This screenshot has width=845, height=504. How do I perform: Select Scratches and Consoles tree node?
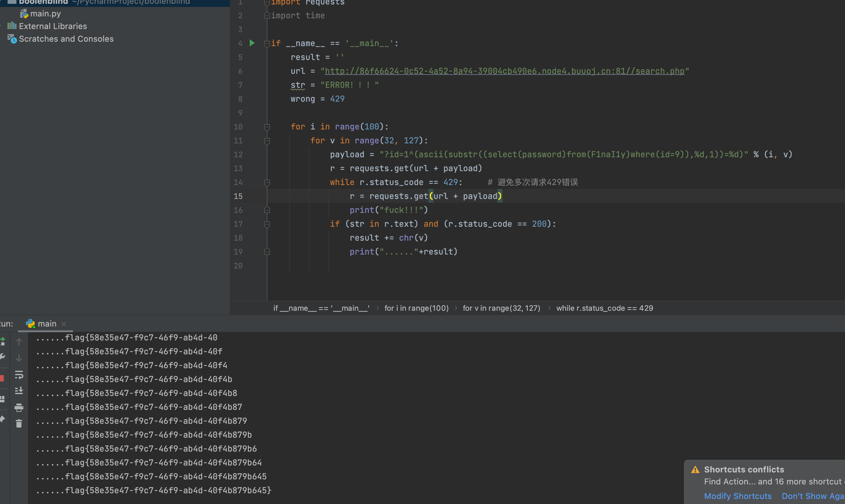coord(66,39)
